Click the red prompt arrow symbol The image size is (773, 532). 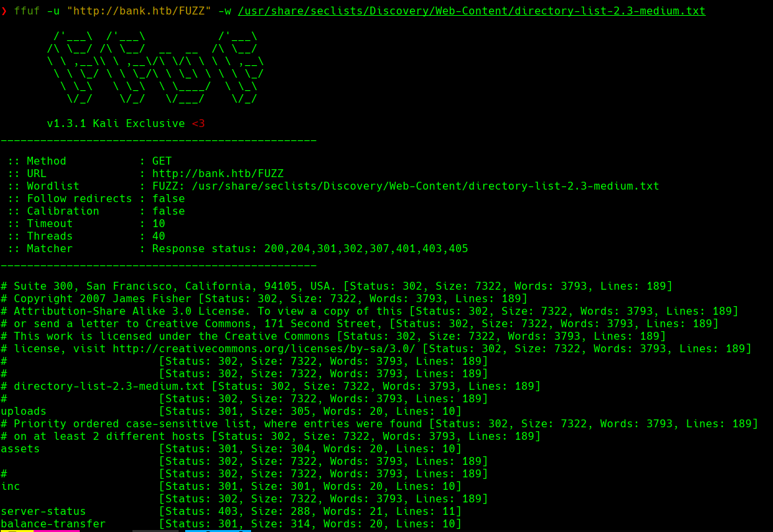pyautogui.click(x=4, y=11)
